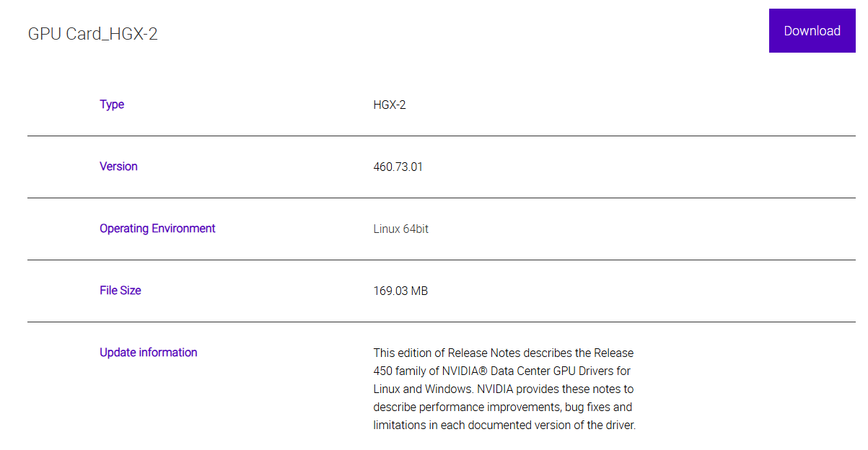The image size is (868, 450).
Task: Click the version number 460.73.01
Action: point(398,167)
